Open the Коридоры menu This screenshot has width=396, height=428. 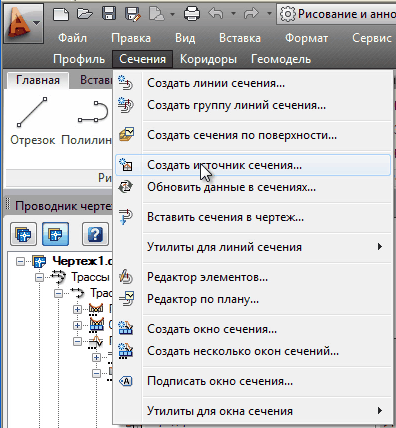click(x=208, y=59)
